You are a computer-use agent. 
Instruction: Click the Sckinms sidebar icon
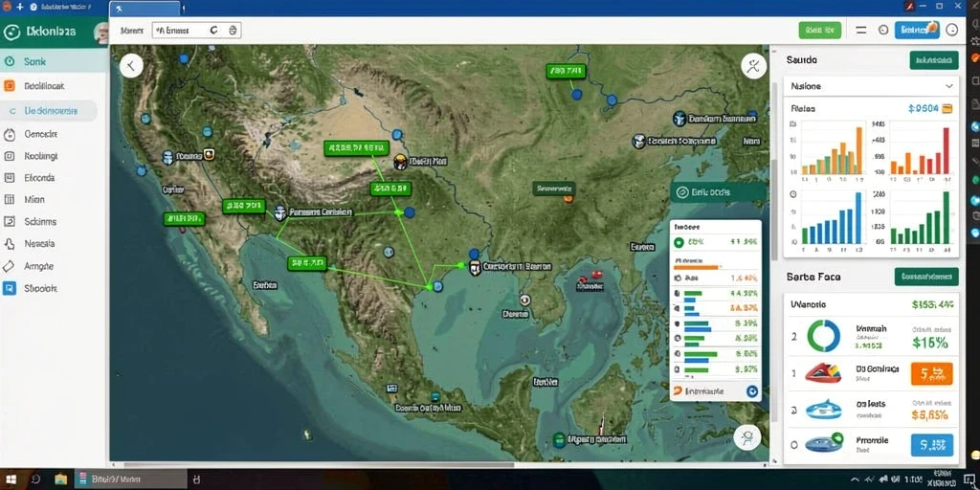(10, 221)
